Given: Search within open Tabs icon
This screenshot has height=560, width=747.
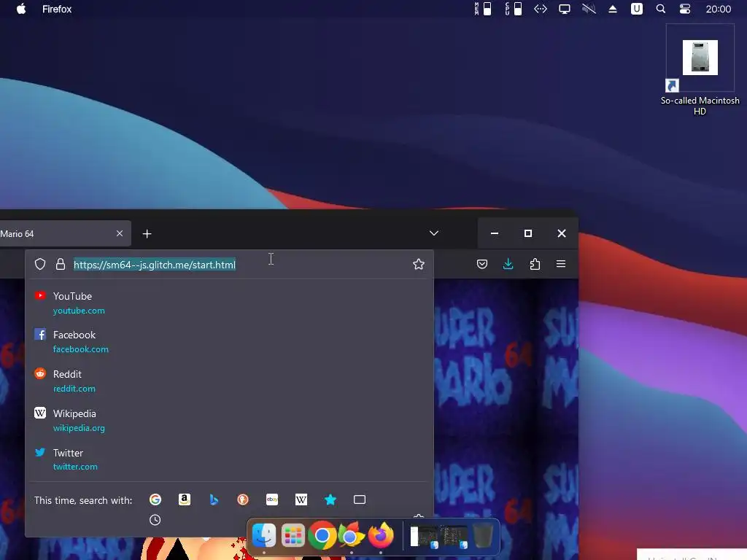Looking at the screenshot, I should pyautogui.click(x=360, y=499).
